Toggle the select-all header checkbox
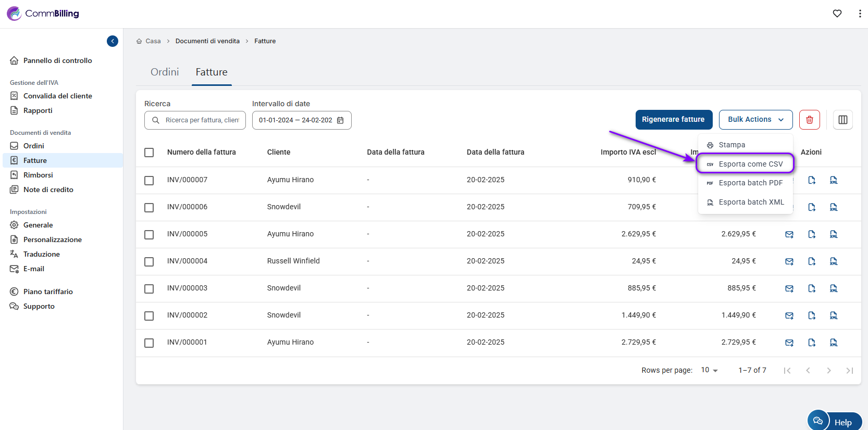 tap(149, 153)
